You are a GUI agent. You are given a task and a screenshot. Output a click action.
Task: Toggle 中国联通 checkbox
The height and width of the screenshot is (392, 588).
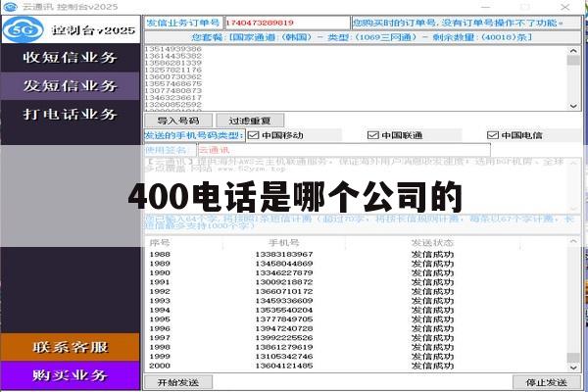tap(372, 135)
